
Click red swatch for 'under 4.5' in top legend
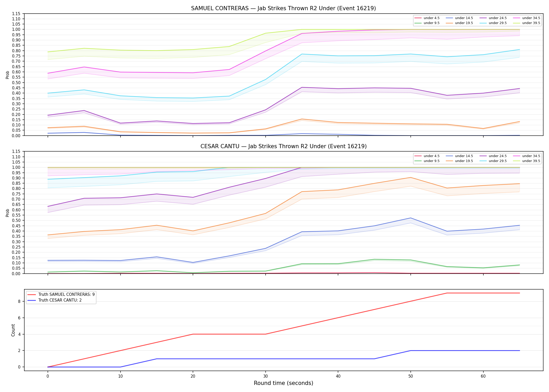click(x=418, y=18)
